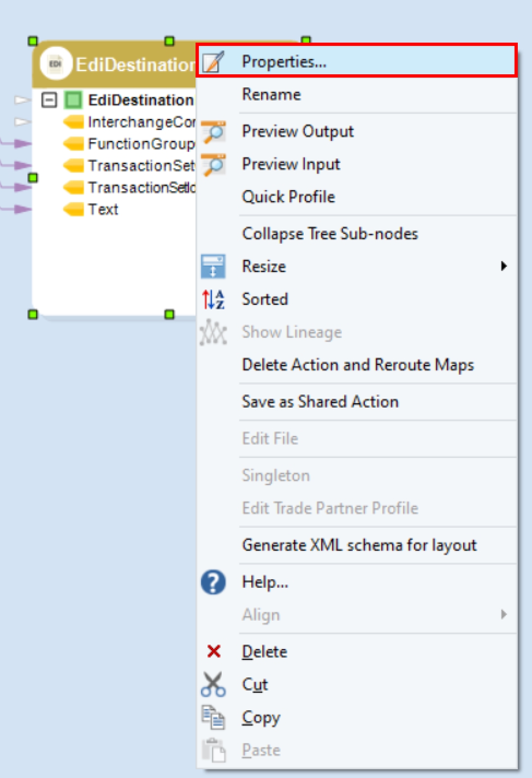Click the Properties pencil icon
This screenshot has height=778, width=532.
pyautogui.click(x=213, y=62)
